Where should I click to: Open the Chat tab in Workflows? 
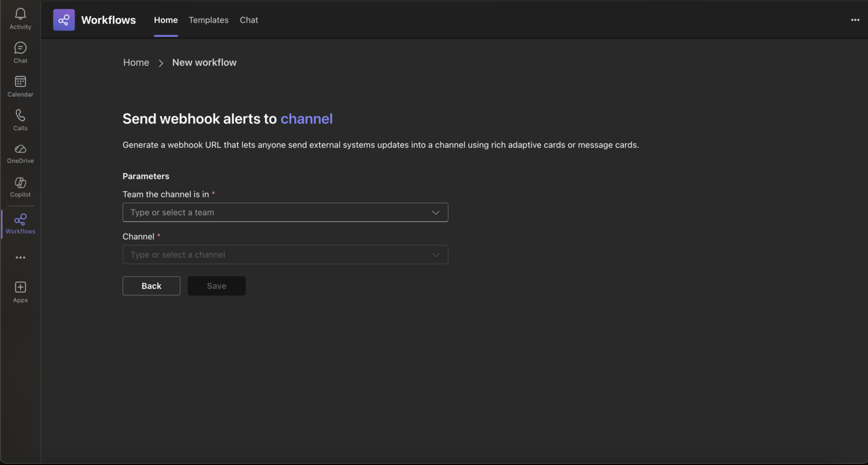click(249, 20)
